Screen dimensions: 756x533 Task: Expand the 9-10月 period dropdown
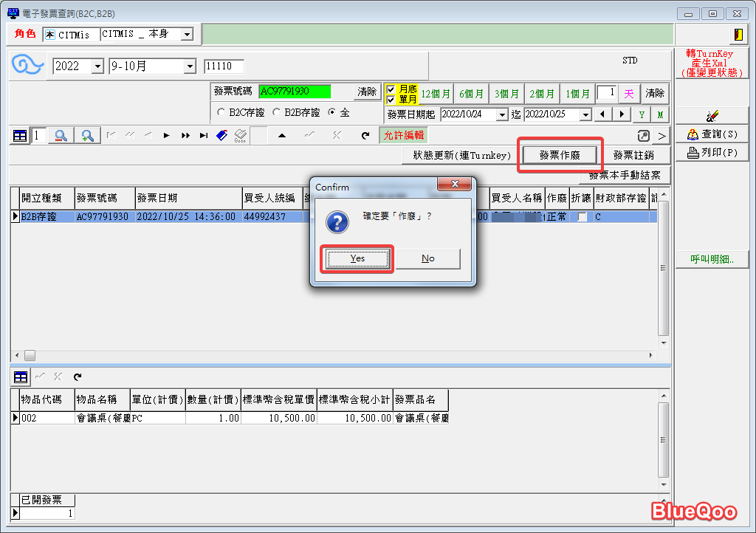tap(189, 66)
